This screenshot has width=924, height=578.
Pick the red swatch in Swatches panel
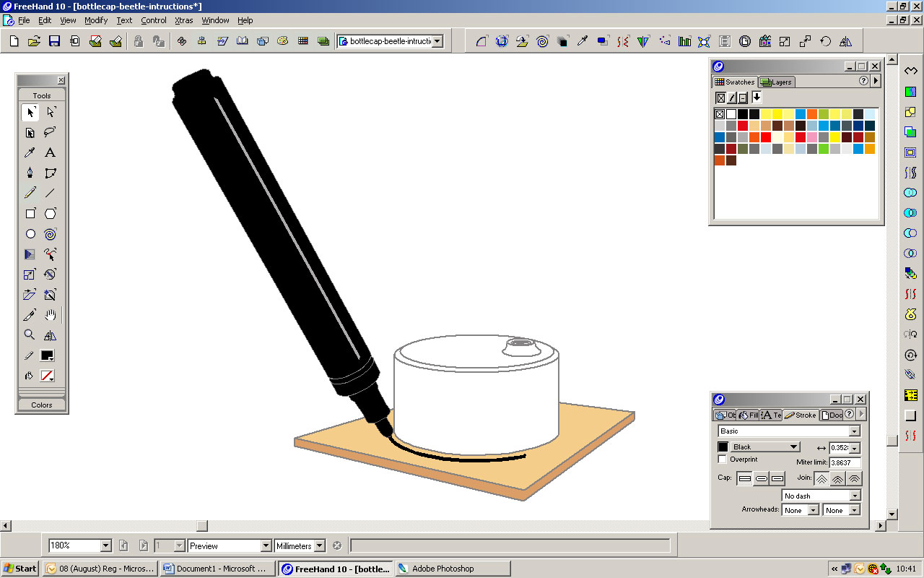click(x=743, y=125)
